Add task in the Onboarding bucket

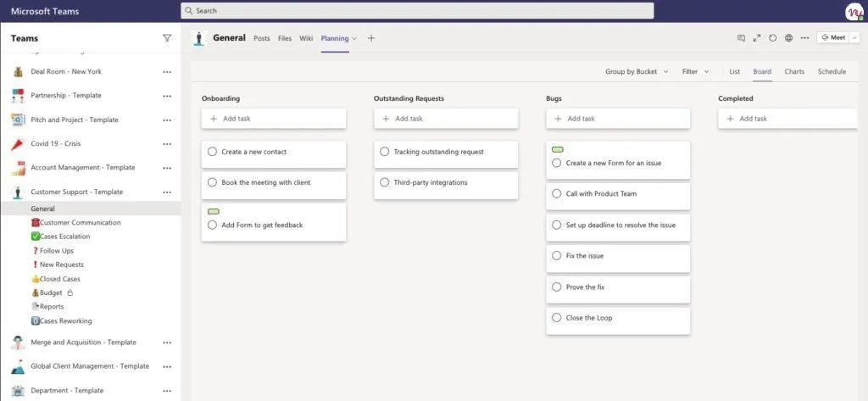tap(274, 119)
